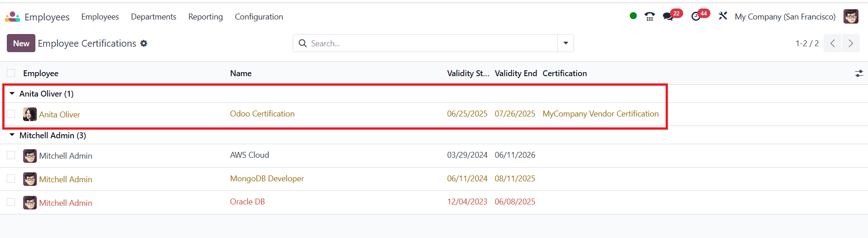This screenshot has height=238, width=868.
Task: Open the My Company (San Francisco) switcher
Action: pyautogui.click(x=785, y=17)
